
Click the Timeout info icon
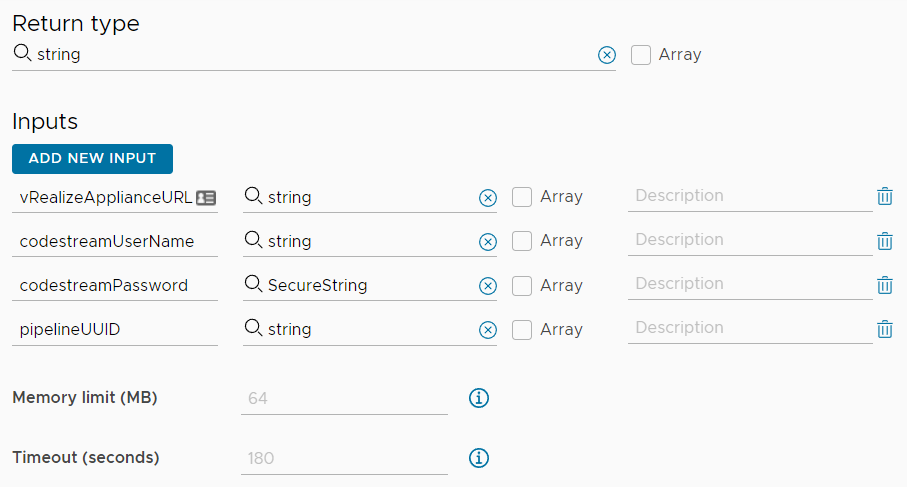click(x=479, y=458)
